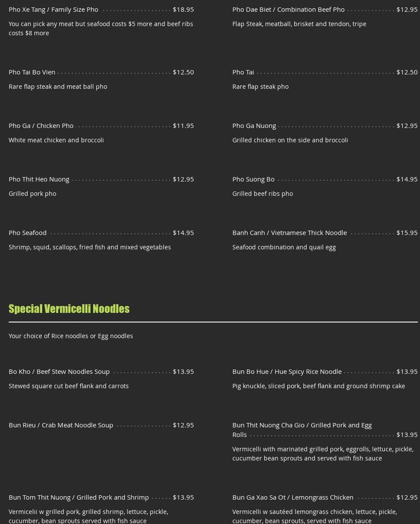
Task: Click the $15.95 price for Banh Canh
Action: 407,232
